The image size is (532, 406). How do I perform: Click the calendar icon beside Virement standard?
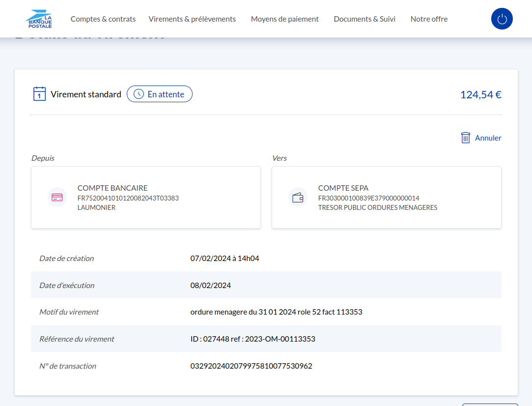pyautogui.click(x=39, y=94)
